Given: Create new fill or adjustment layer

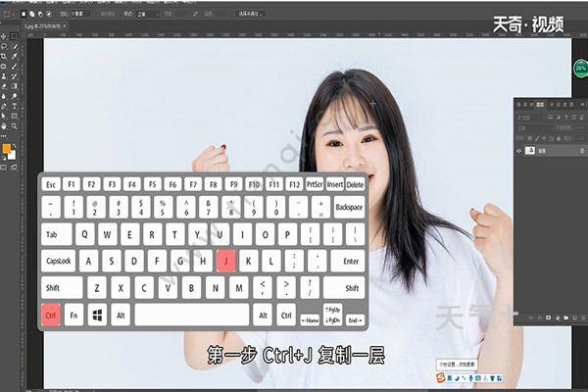Looking at the screenshot, I should point(558,318).
